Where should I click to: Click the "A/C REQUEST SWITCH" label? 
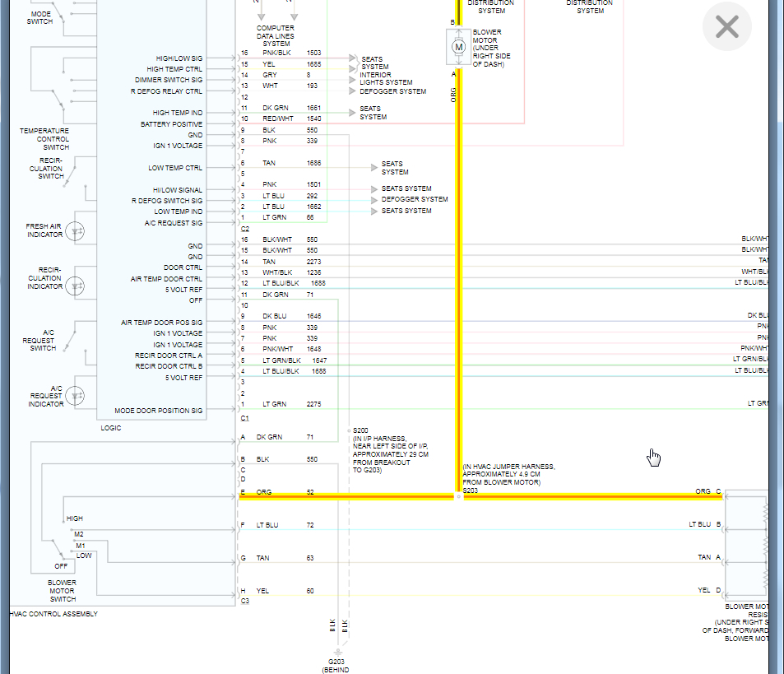click(x=39, y=341)
